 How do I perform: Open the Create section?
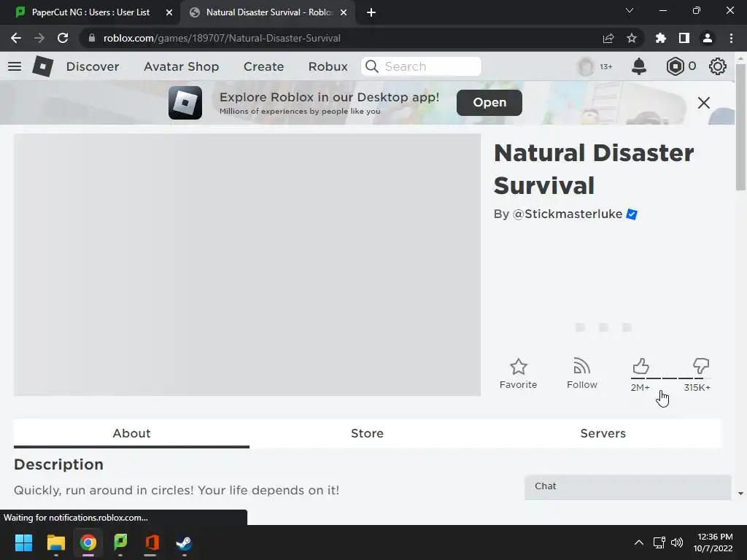click(263, 66)
